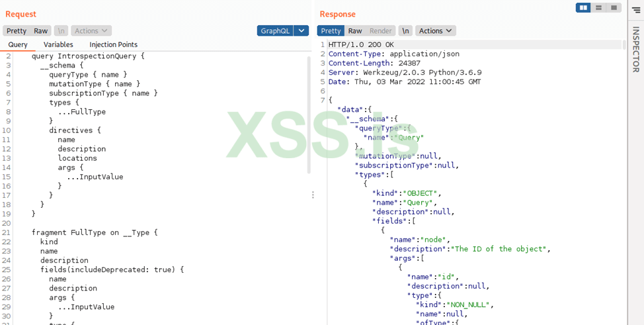Click 'fields(includeDeprecated: true) {' line
This screenshot has height=325, width=644.
tap(112, 270)
